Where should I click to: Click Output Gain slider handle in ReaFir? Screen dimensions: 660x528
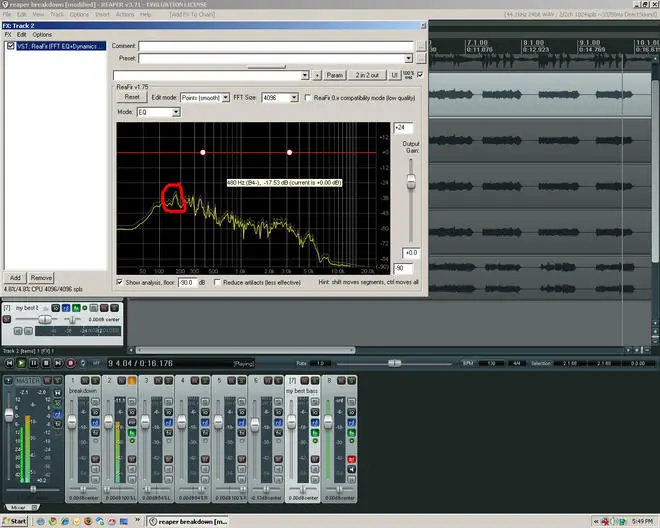click(x=411, y=181)
